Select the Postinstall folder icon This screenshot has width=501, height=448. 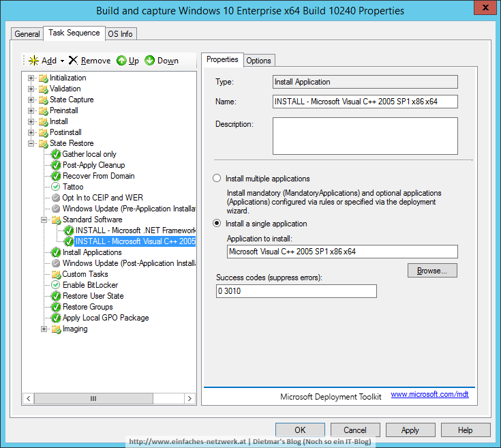click(43, 132)
